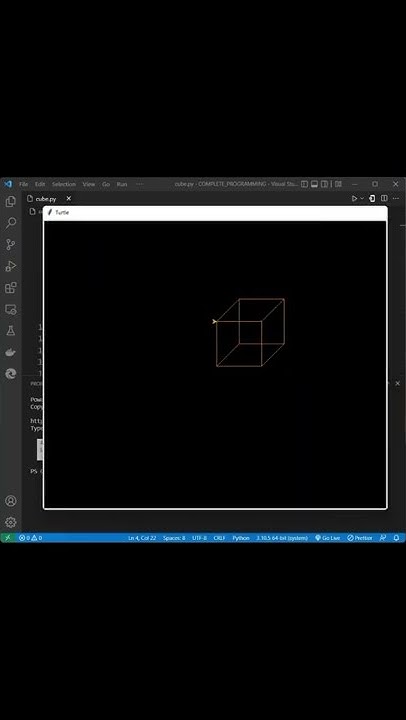Split the editor to the right
The image size is (406, 720).
(x=384, y=198)
